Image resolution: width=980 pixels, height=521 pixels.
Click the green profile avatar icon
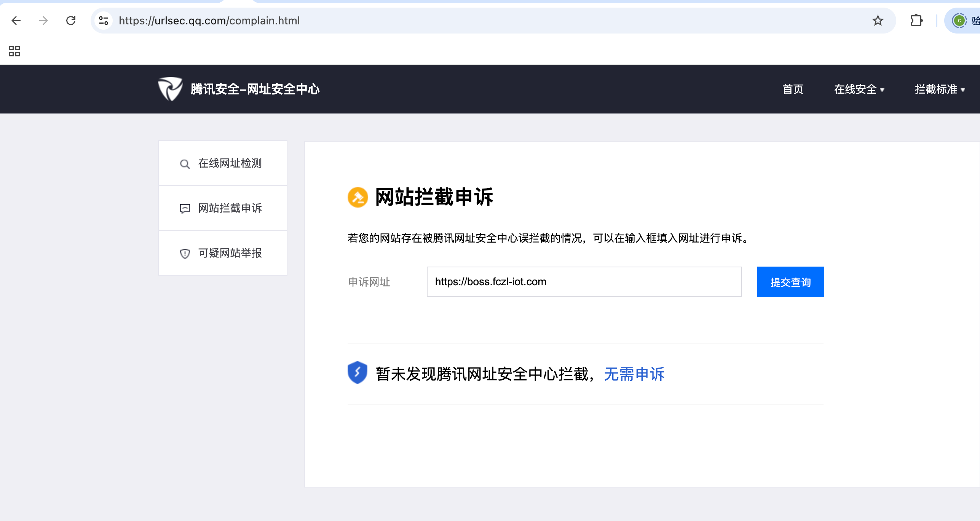pos(959,21)
